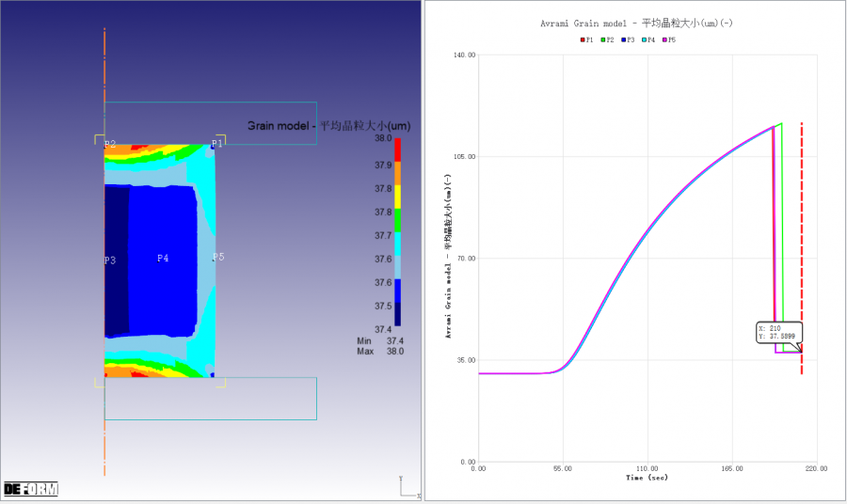This screenshot has width=847, height=504.
Task: Toggle the P3 series in the chart legend
Action: [x=628, y=39]
